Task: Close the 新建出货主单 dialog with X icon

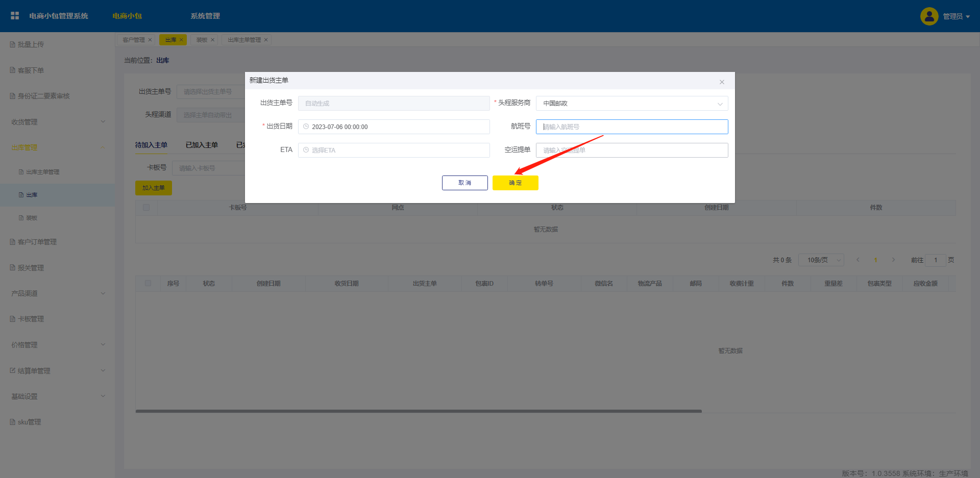Action: pos(722,82)
